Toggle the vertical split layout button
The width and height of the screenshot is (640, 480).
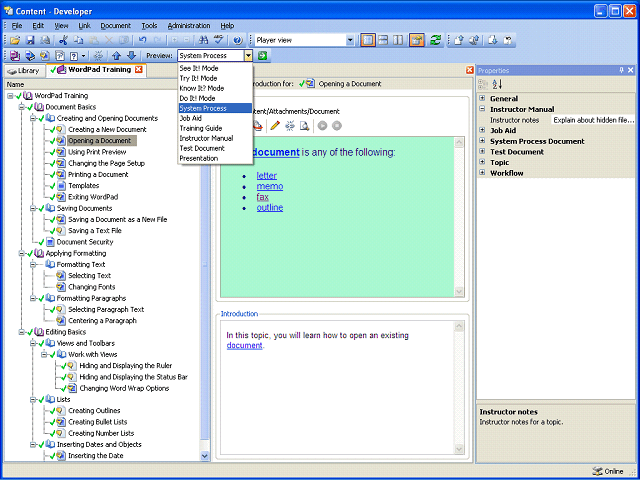[x=398, y=40]
